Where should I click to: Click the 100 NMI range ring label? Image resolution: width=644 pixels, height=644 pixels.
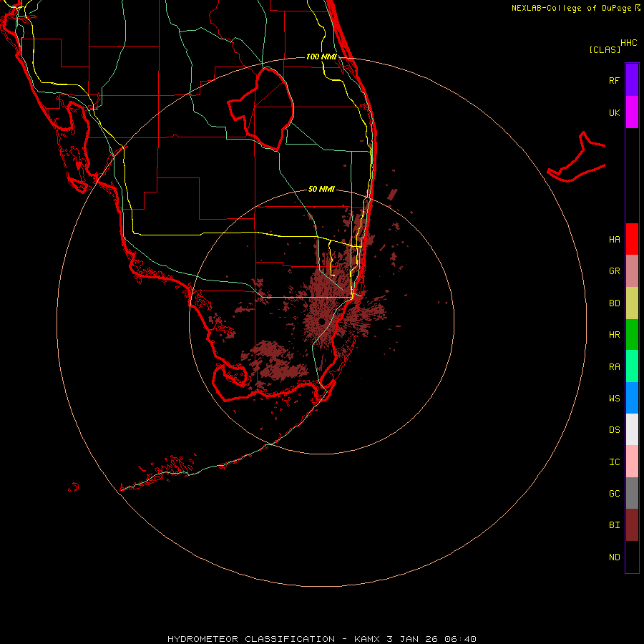(321, 57)
